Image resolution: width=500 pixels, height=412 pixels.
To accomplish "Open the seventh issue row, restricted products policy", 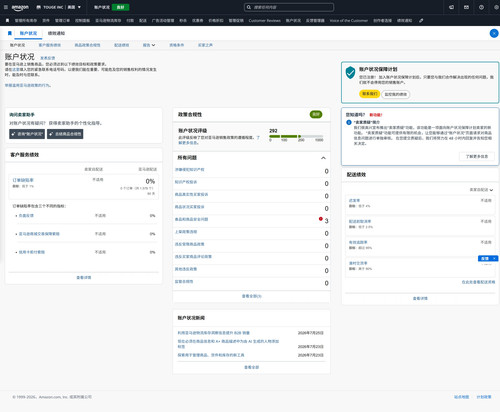I will pyautogui.click(x=251, y=245).
